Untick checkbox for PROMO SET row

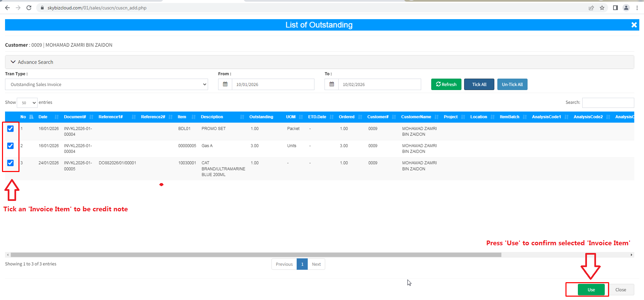point(10,129)
